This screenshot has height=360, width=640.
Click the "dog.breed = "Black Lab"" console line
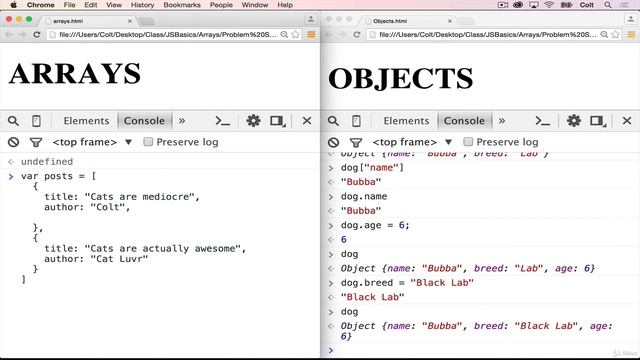(407, 283)
